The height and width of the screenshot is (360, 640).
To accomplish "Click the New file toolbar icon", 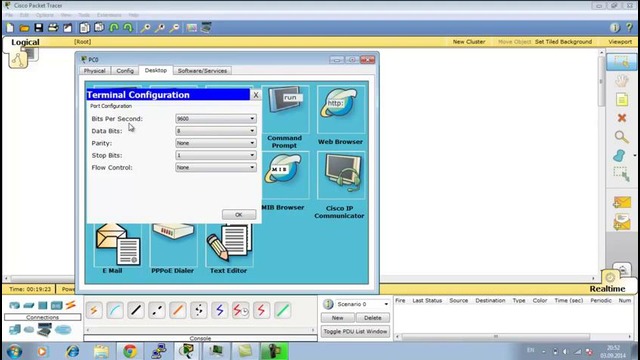I will [10, 28].
